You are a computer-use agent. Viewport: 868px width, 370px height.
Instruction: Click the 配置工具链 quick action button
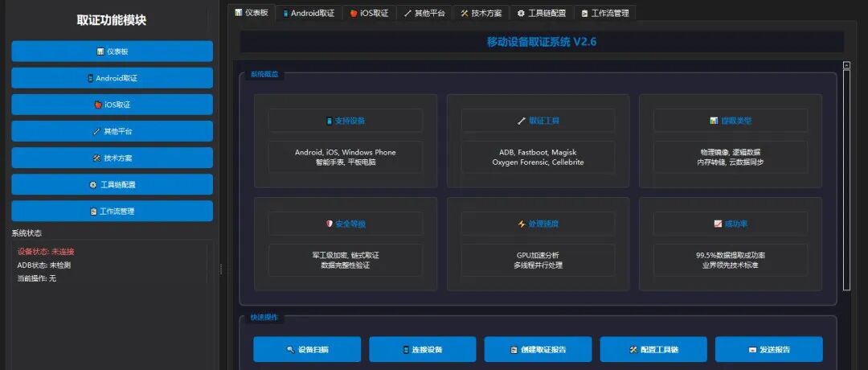pyautogui.click(x=653, y=350)
